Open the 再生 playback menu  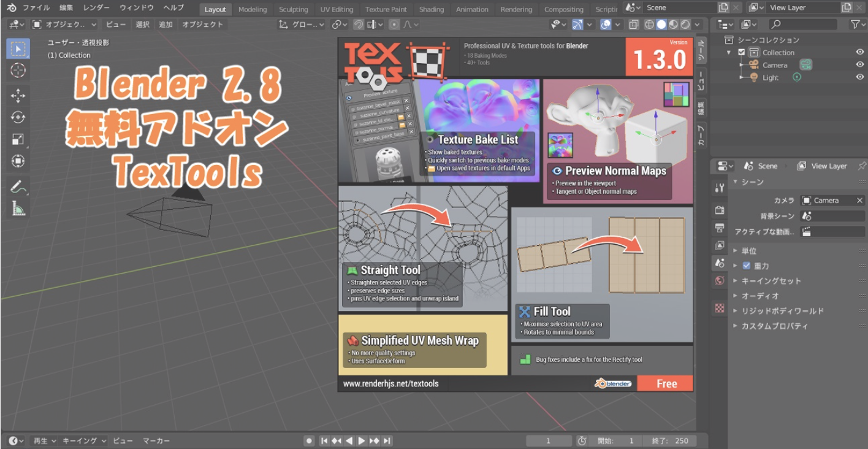(44, 440)
